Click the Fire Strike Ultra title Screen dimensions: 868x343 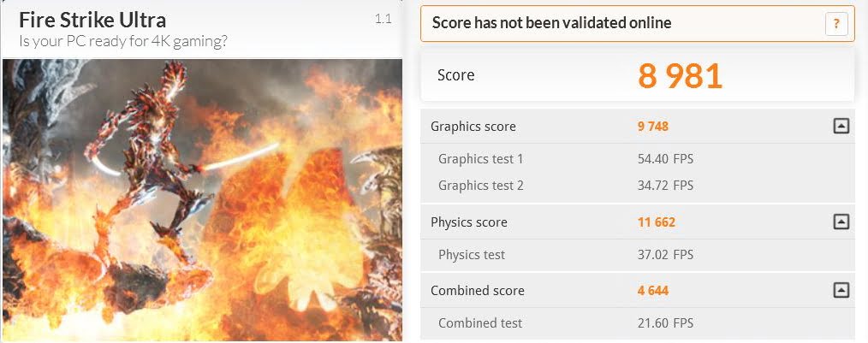(x=92, y=20)
